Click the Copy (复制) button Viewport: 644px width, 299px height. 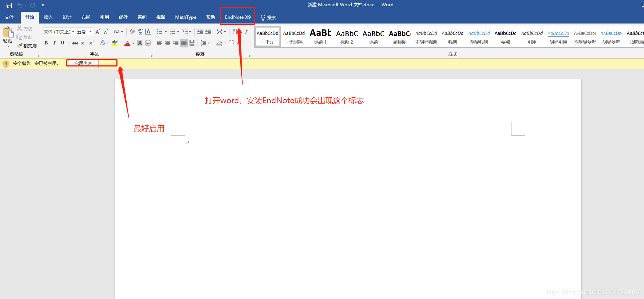pyautogui.click(x=25, y=37)
